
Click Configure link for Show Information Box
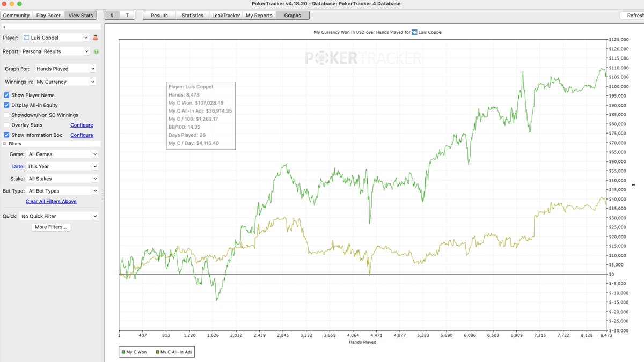tap(82, 135)
